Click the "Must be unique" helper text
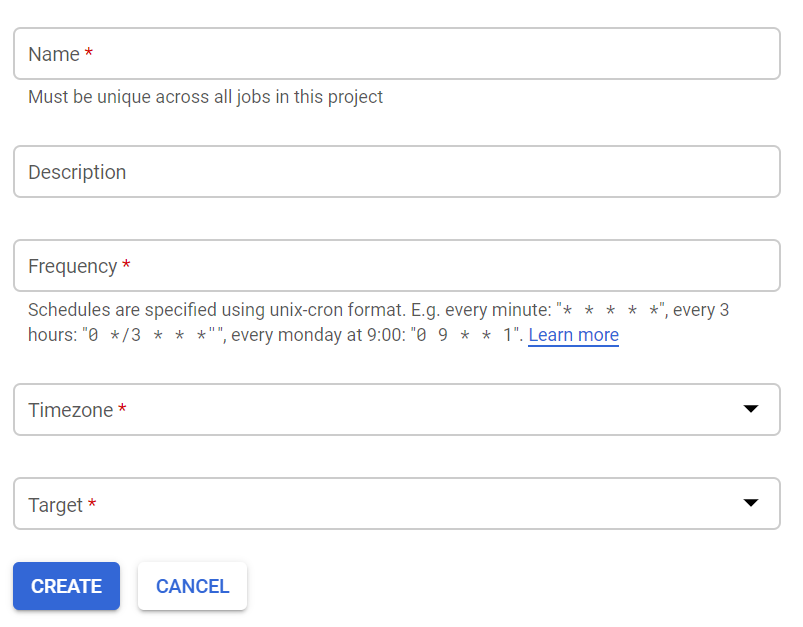The image size is (803, 627). tap(205, 97)
